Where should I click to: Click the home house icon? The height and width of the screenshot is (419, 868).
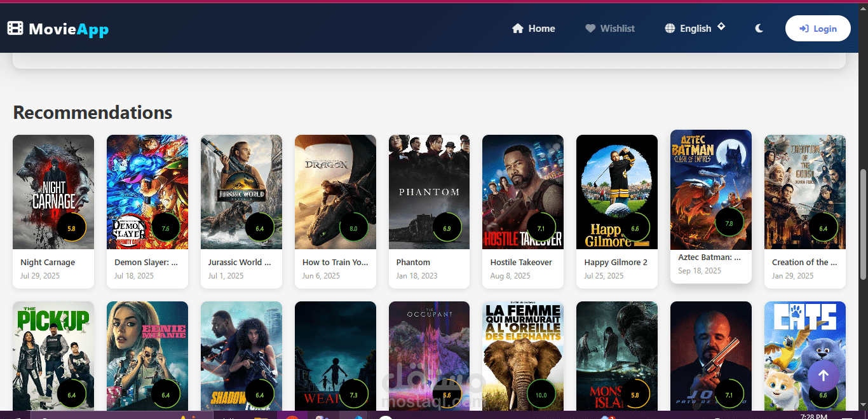pyautogui.click(x=518, y=29)
